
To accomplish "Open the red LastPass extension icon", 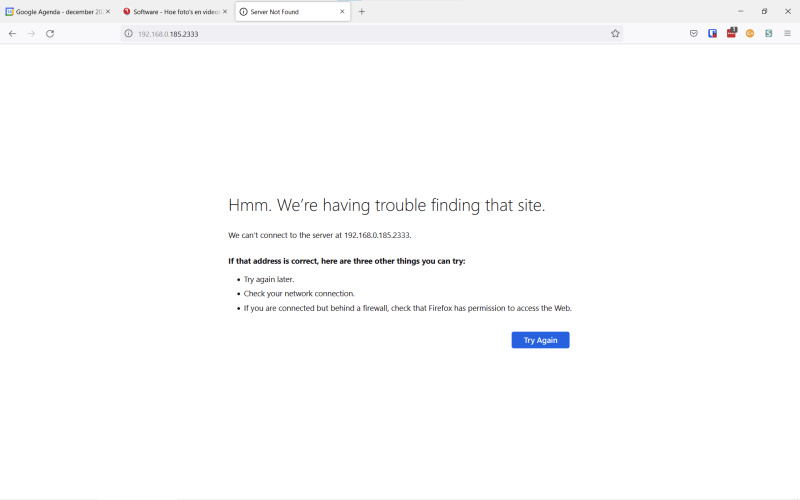I will point(731,33).
